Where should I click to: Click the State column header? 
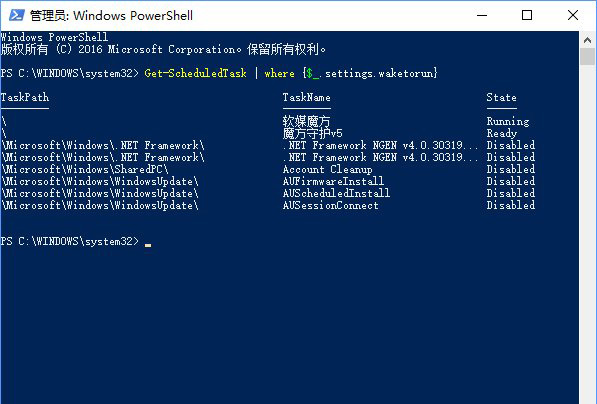(501, 97)
